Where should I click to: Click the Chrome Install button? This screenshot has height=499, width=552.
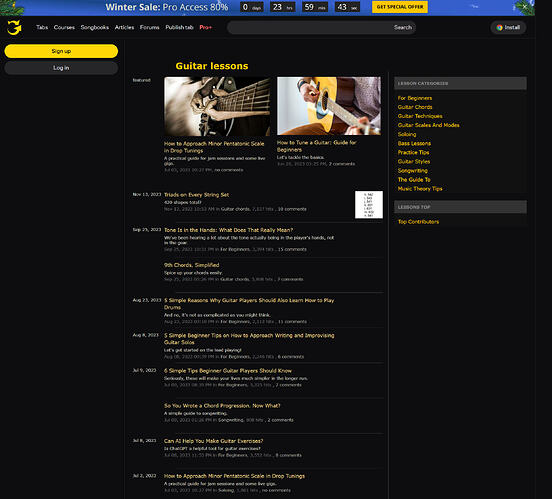coord(508,27)
